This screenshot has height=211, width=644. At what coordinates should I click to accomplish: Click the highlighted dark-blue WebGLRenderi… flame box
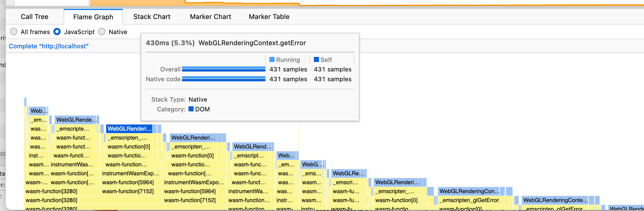(x=129, y=129)
